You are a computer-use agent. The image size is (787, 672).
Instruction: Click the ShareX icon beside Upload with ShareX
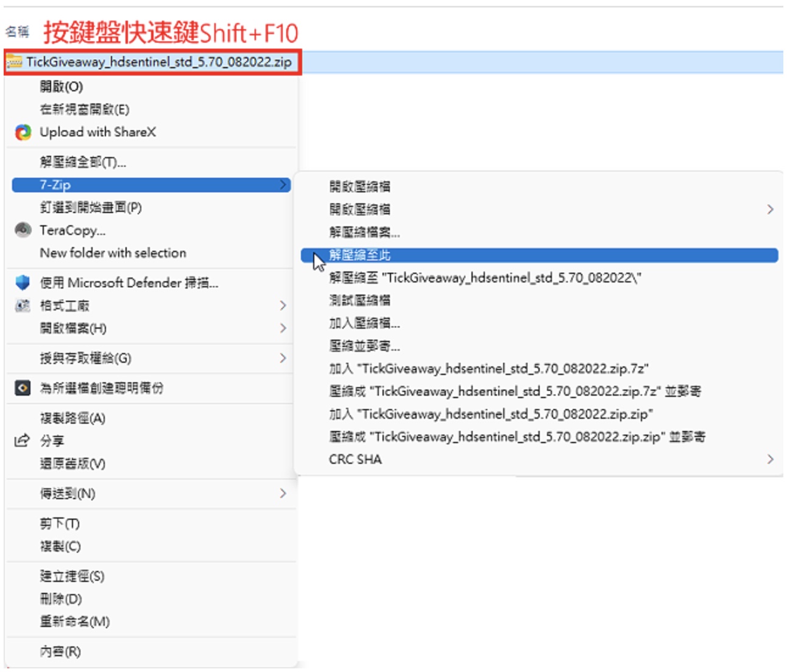pyautogui.click(x=23, y=132)
